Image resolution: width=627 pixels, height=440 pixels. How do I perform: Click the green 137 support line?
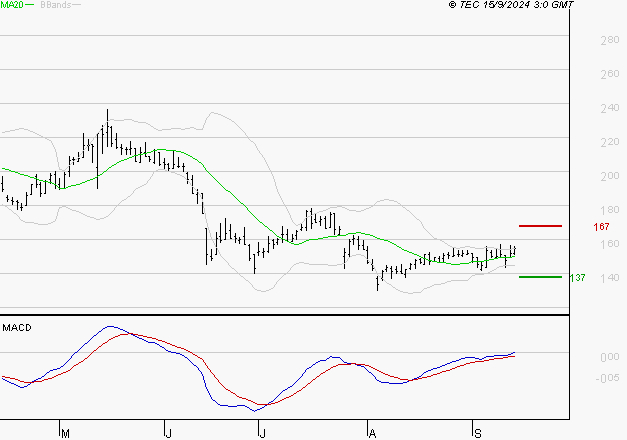540,277
